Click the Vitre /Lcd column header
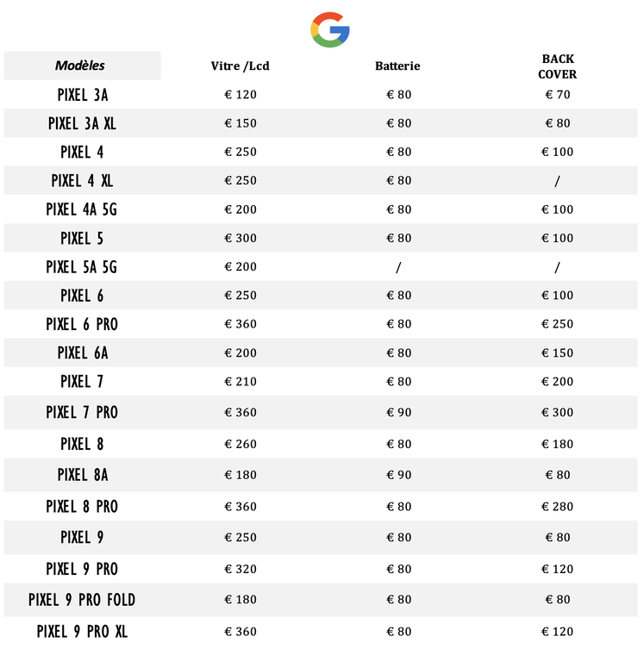Image resolution: width=644 pixels, height=655 pixels. point(240,66)
